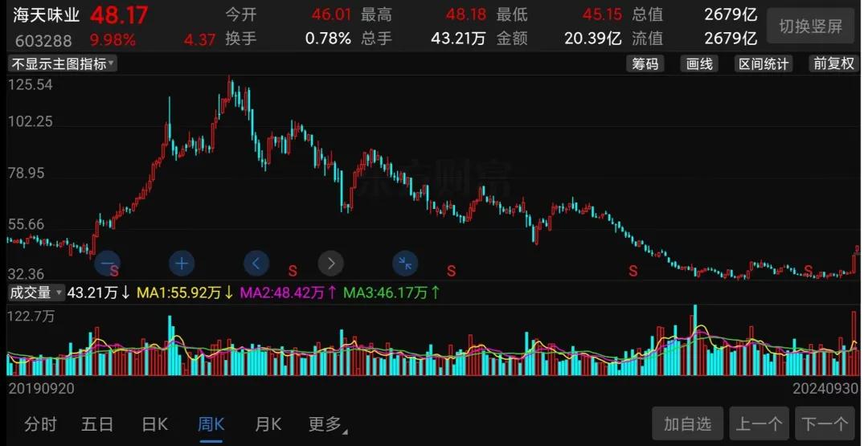Open the 成交量 sub-indicator dropdown
The width and height of the screenshot is (868, 446).
click(x=36, y=293)
